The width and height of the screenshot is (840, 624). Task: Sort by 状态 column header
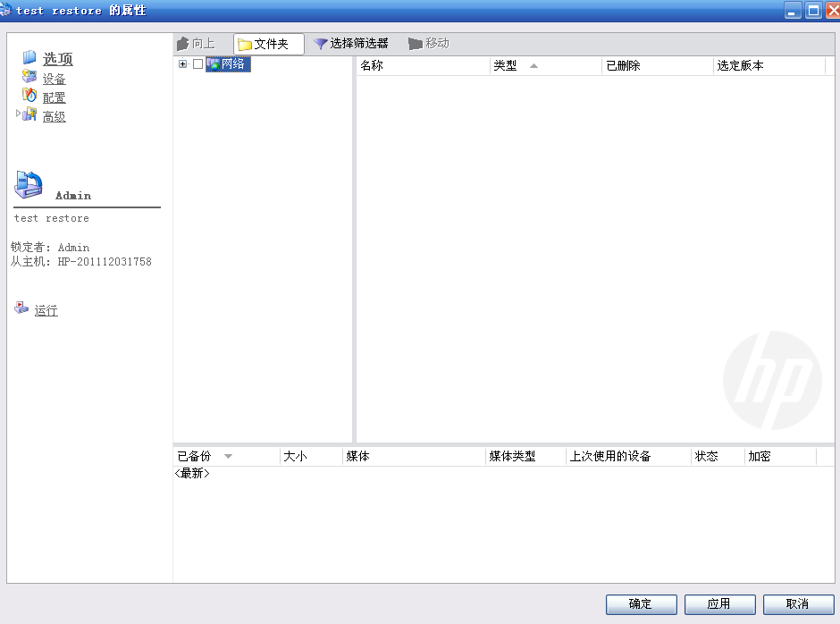tap(718, 457)
